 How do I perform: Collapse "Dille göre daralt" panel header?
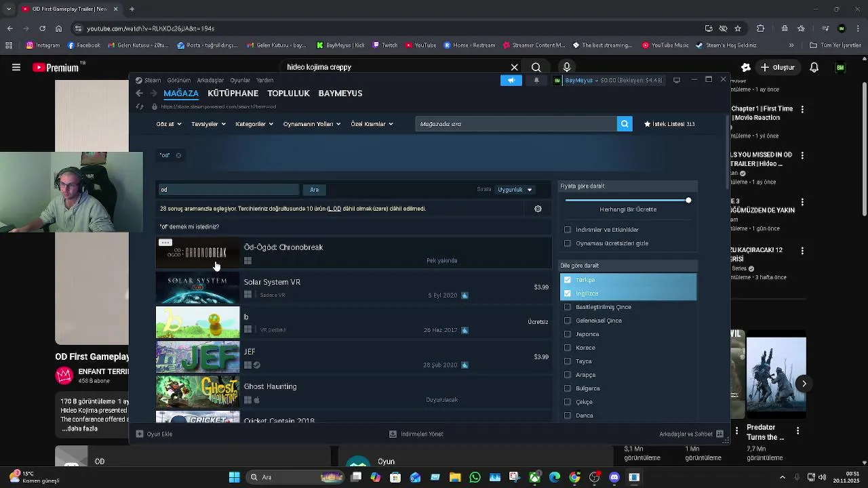tap(628, 266)
